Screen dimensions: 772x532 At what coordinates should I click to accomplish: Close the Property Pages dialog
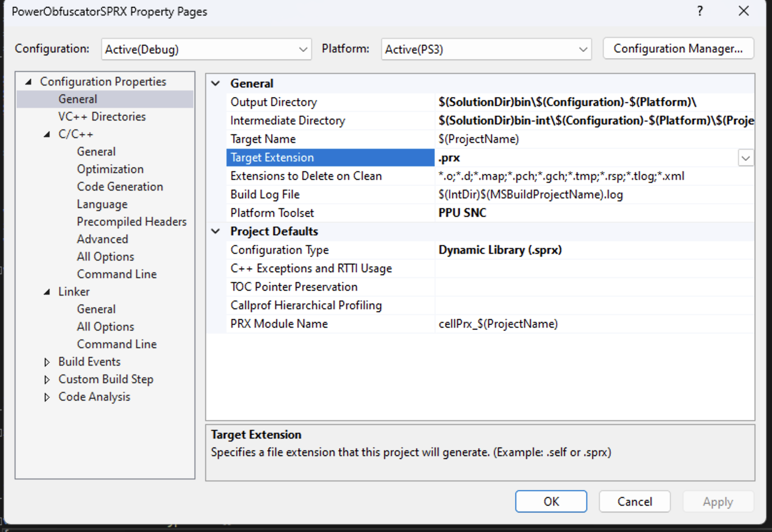[743, 11]
